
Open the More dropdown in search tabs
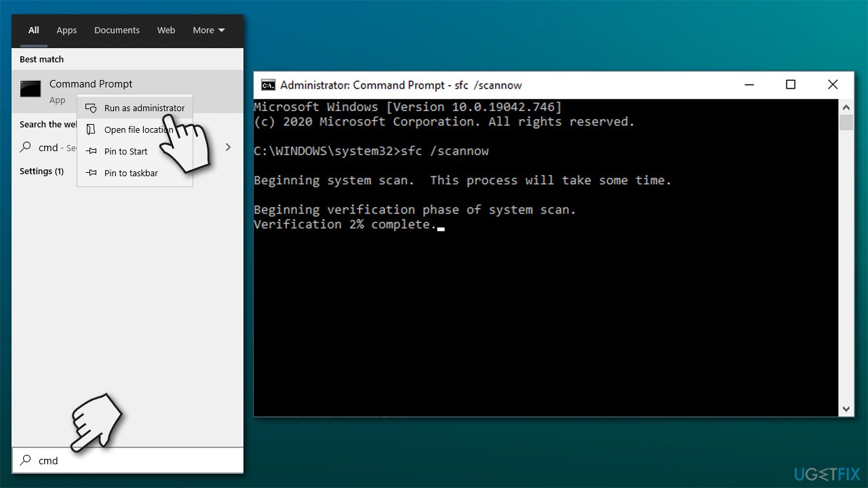click(209, 30)
